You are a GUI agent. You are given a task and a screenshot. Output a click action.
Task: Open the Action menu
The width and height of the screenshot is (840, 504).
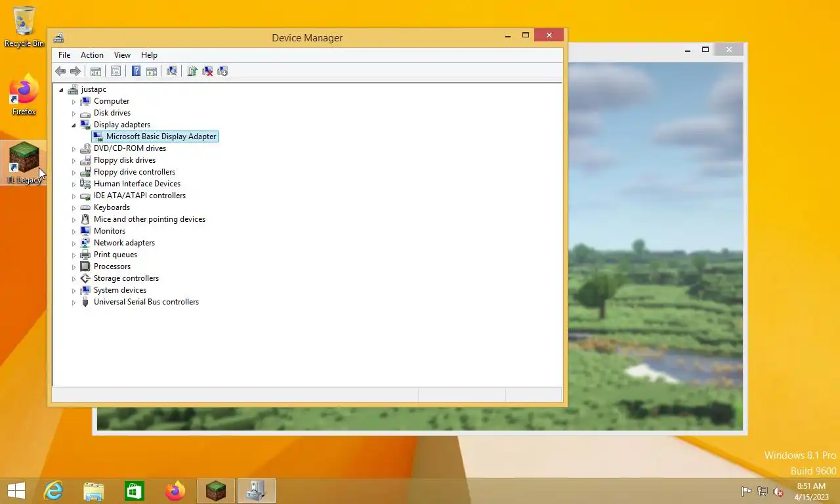click(x=92, y=55)
